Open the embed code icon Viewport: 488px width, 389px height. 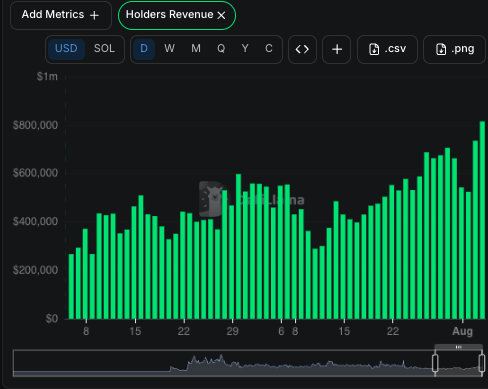click(x=302, y=49)
